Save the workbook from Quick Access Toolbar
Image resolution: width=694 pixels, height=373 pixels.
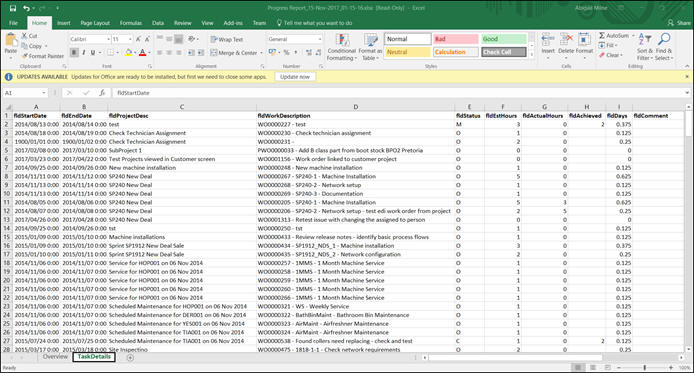[12, 8]
